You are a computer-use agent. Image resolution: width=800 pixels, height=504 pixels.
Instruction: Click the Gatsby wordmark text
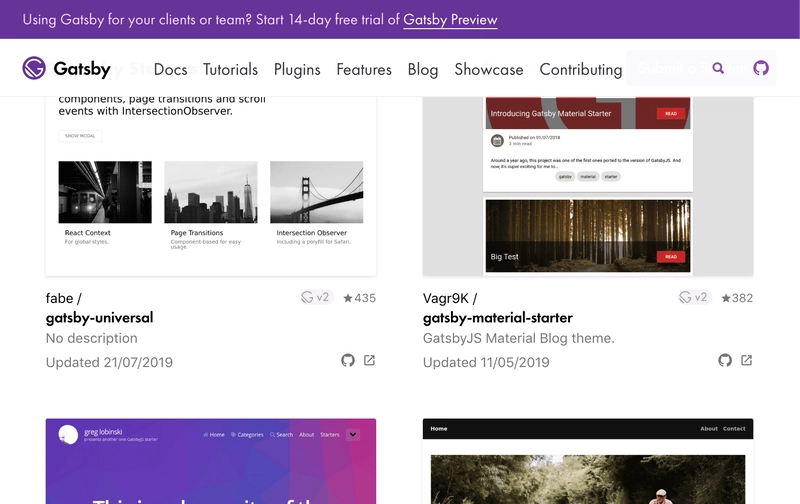point(82,69)
